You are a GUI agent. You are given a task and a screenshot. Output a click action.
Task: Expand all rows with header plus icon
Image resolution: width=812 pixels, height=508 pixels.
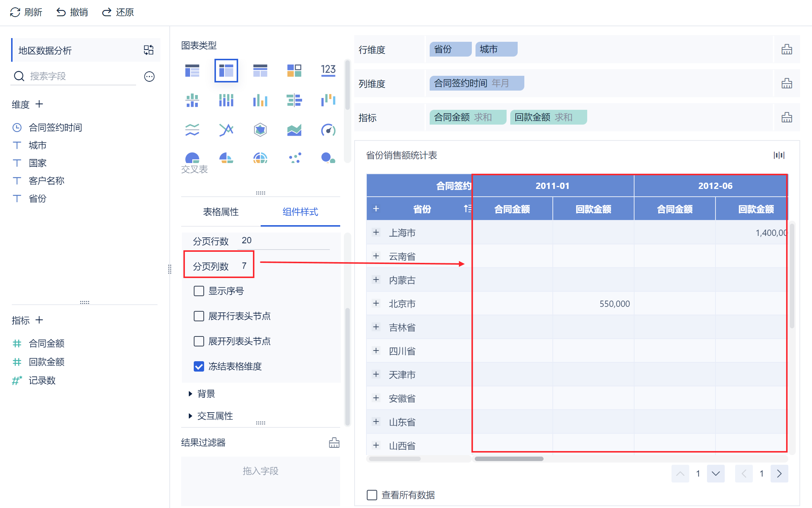pos(376,209)
